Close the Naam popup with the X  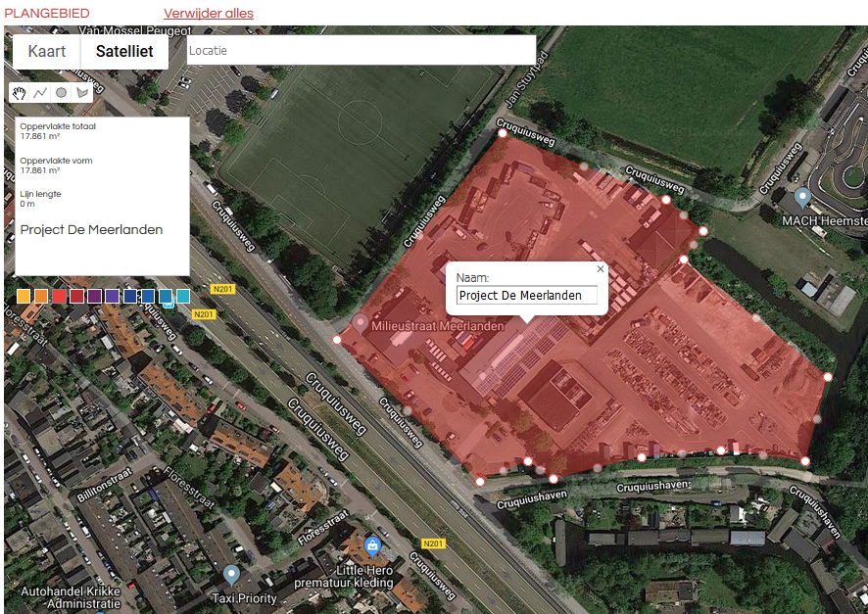(601, 269)
